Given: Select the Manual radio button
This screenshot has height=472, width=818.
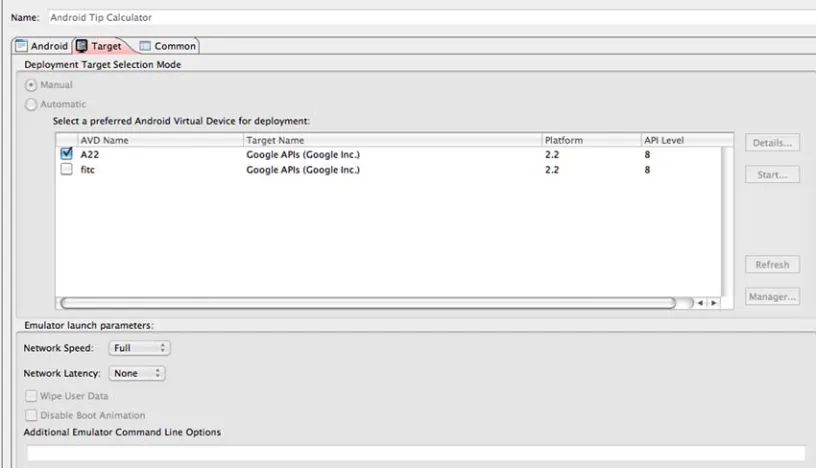Looking at the screenshot, I should click(x=31, y=85).
